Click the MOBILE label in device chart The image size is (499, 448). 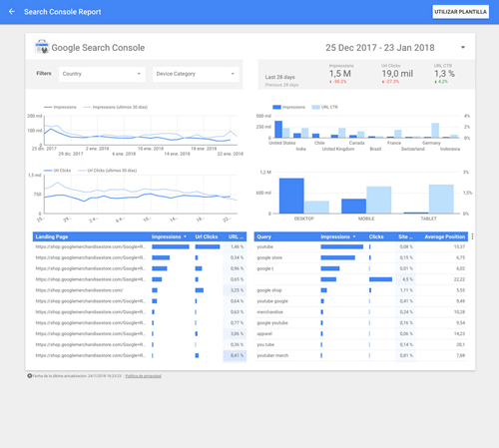tap(366, 219)
